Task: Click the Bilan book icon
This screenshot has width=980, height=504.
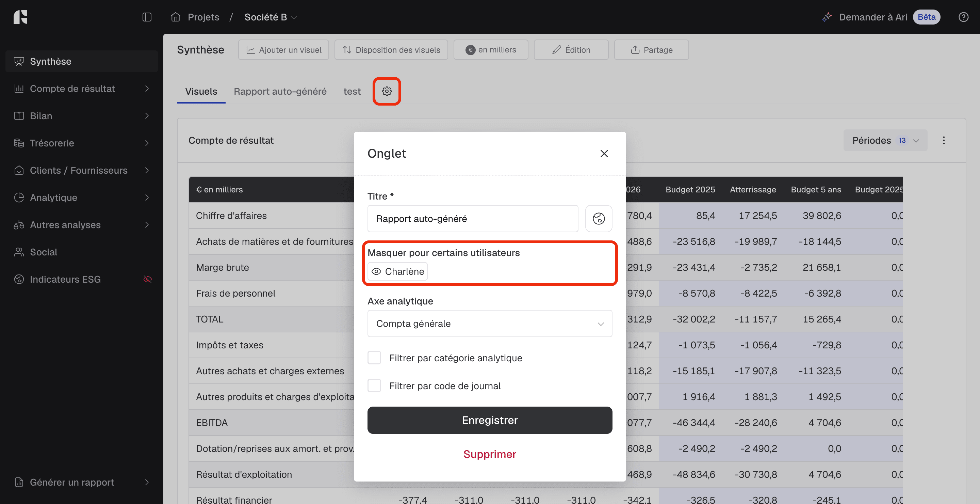Action: (19, 116)
